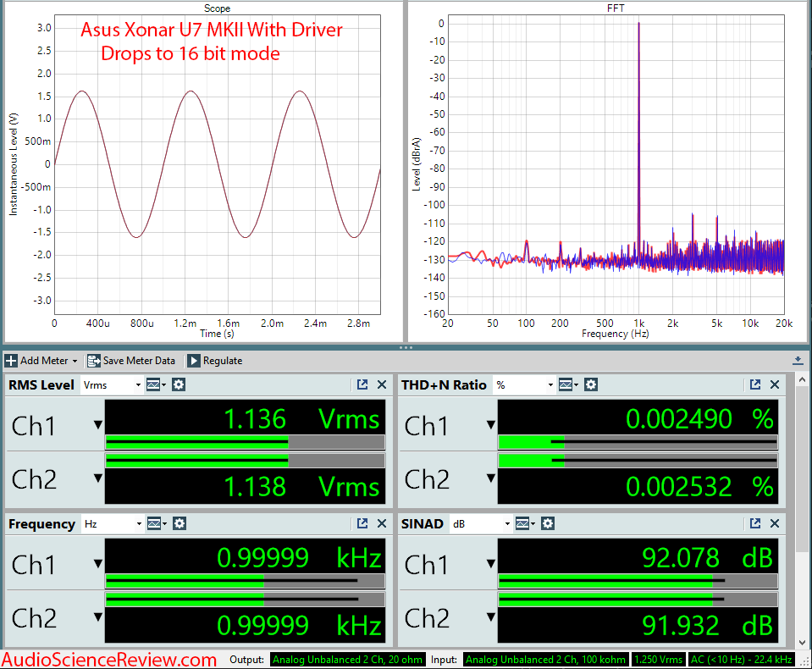Click the download icon at toolbar right
812x669 pixels.
pyautogui.click(x=798, y=361)
